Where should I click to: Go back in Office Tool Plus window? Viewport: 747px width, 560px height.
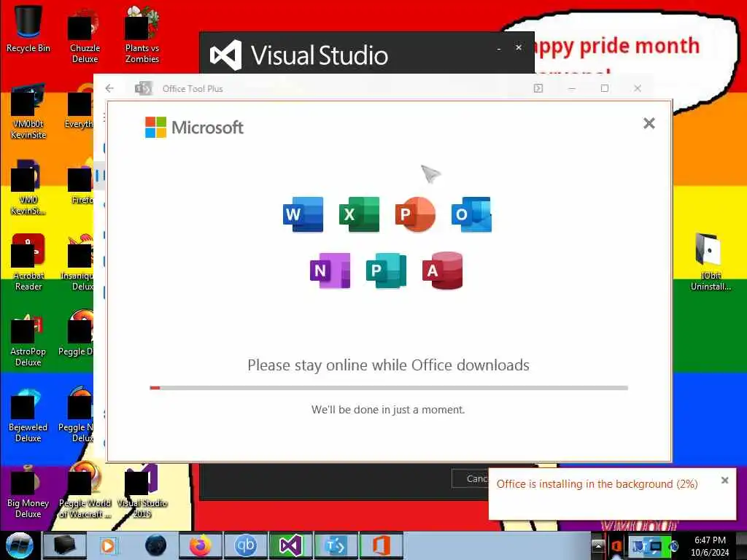(109, 88)
